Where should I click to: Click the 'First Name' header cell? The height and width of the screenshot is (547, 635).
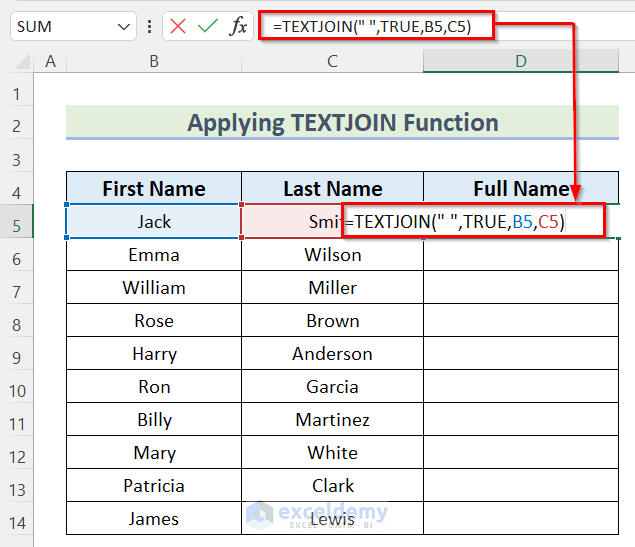click(154, 189)
